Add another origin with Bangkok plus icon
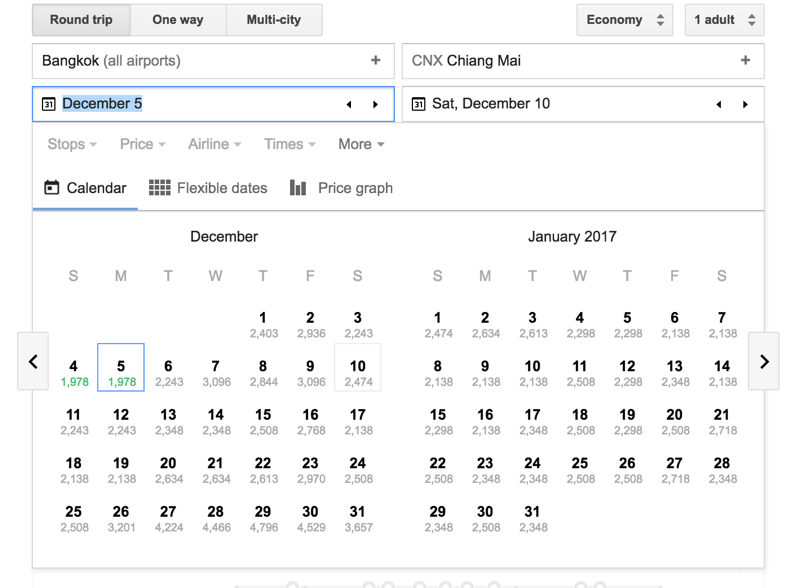Image resolution: width=800 pixels, height=588 pixels. click(376, 61)
